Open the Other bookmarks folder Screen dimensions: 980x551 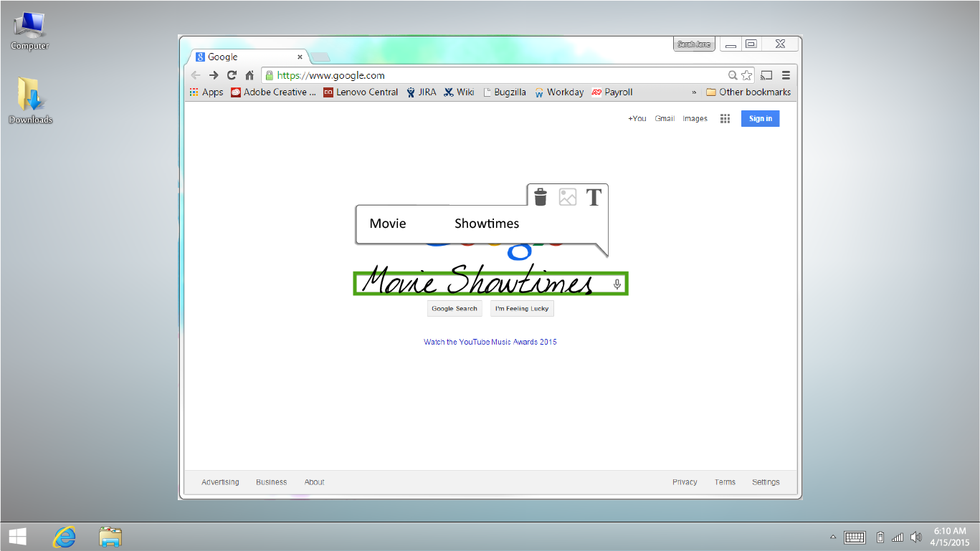point(748,92)
